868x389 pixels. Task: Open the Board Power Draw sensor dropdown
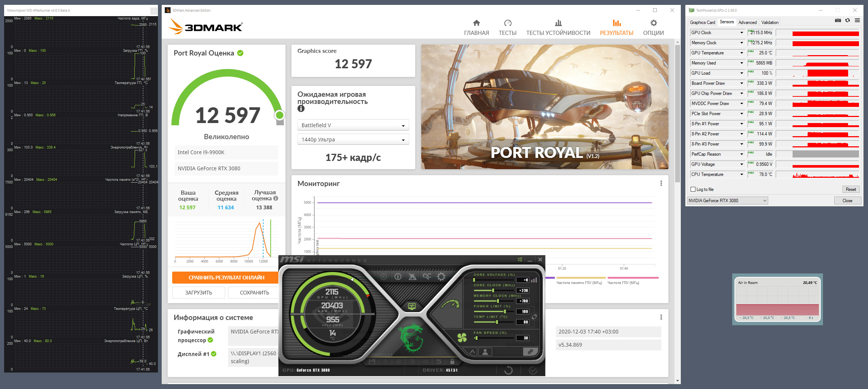pos(717,83)
